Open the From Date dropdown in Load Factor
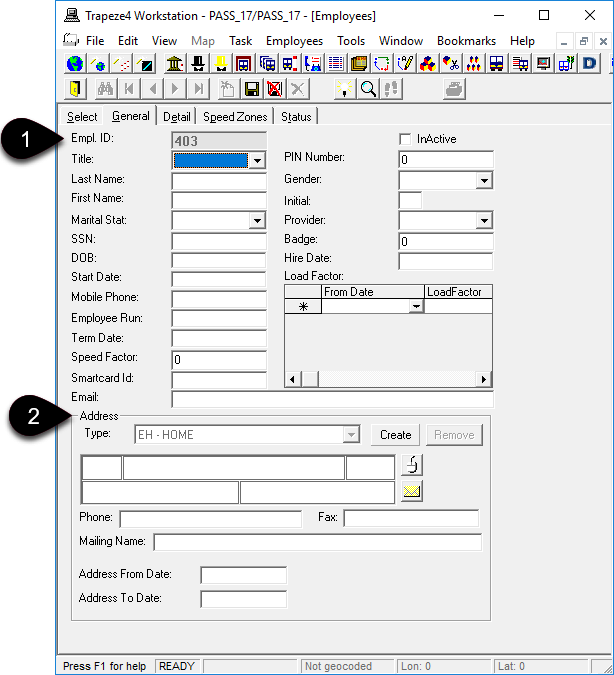 tap(416, 306)
